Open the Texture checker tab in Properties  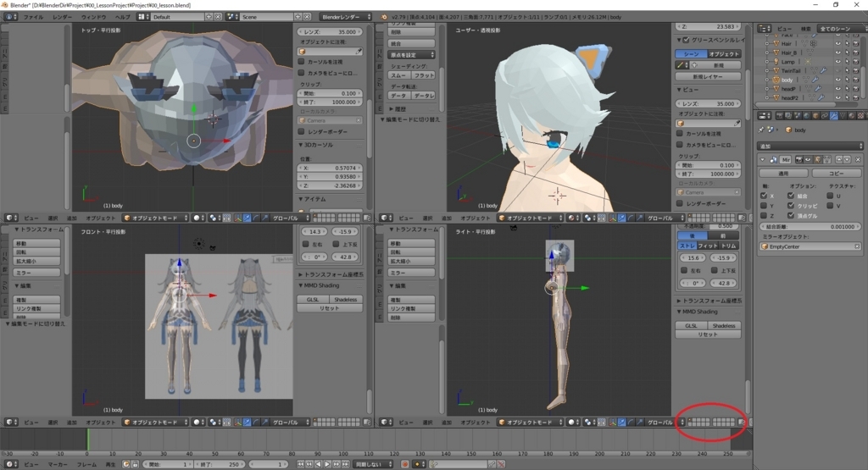860,115
